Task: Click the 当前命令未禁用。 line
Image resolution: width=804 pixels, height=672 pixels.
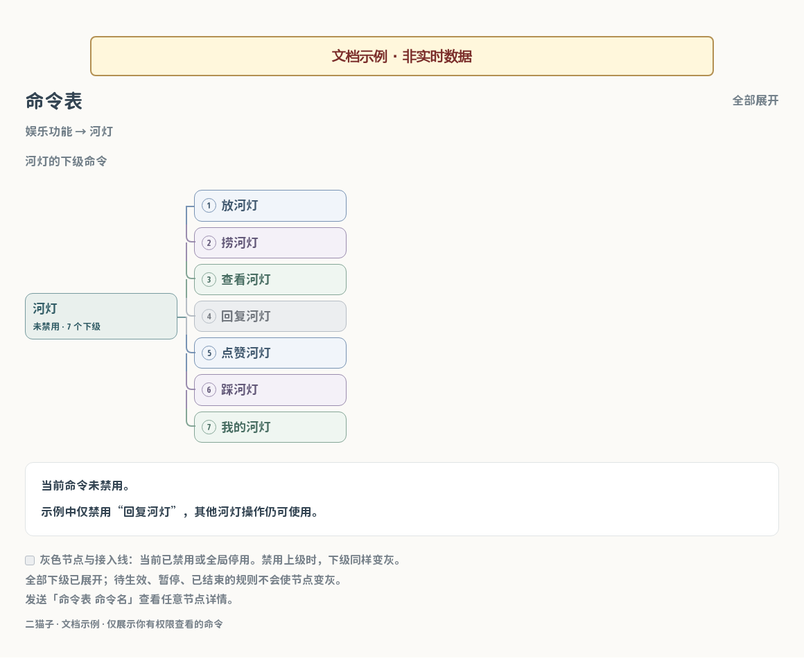Action: coord(85,486)
